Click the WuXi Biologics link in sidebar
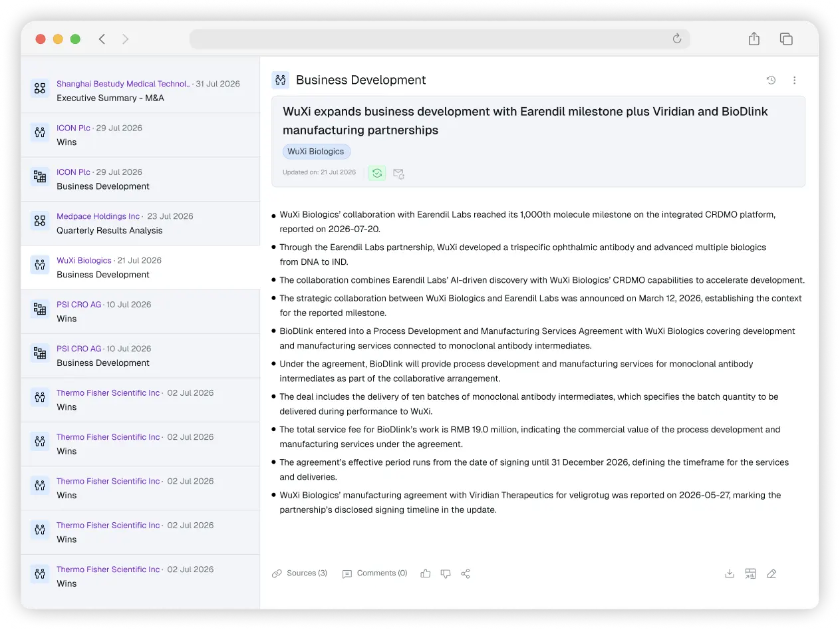 (84, 260)
